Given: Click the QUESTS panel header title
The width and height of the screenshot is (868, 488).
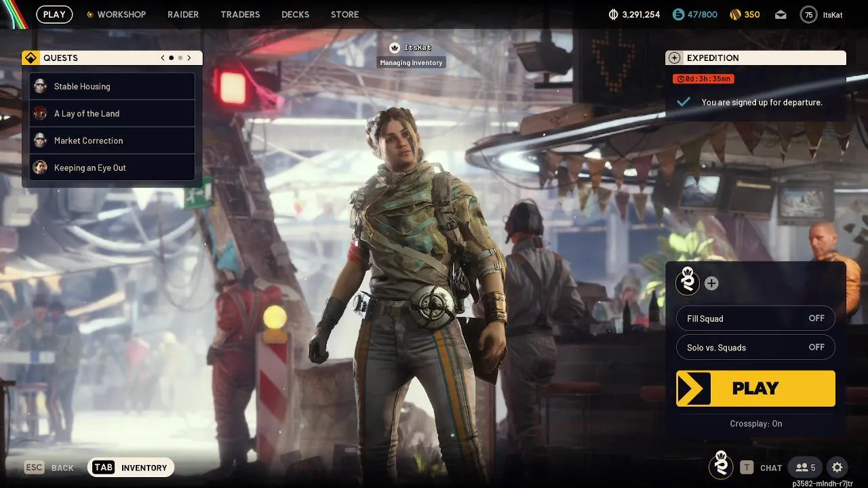Looking at the screenshot, I should (x=60, y=58).
